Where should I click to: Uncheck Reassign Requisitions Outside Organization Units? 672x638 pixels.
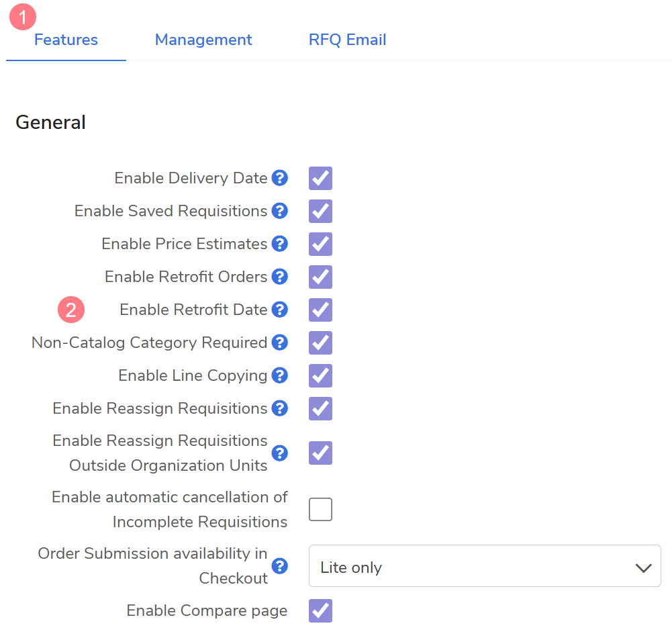[320, 453]
